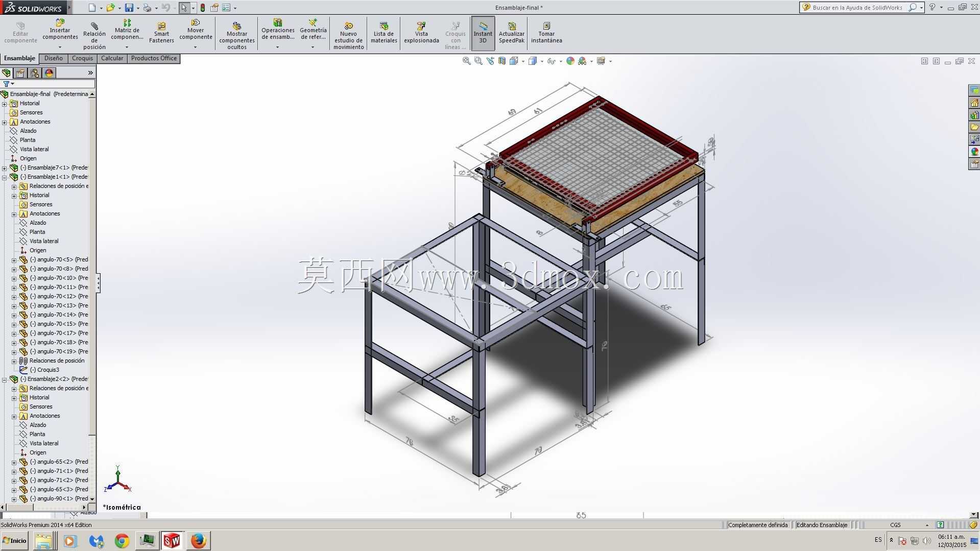Screen dimensions: 980x551
Task: Select Croquis3 in the tree
Action: (x=44, y=370)
